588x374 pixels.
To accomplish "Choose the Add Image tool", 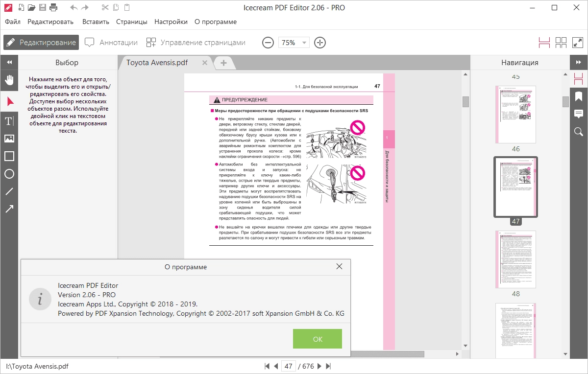I will pyautogui.click(x=9, y=139).
